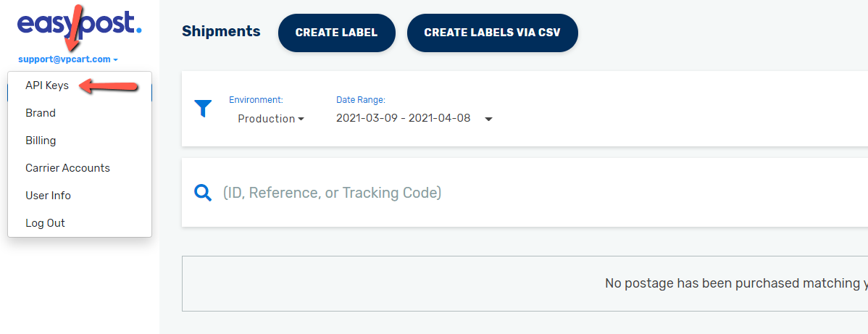
Task: Focus the ID, Reference, or Tracking Code field
Action: [543, 193]
